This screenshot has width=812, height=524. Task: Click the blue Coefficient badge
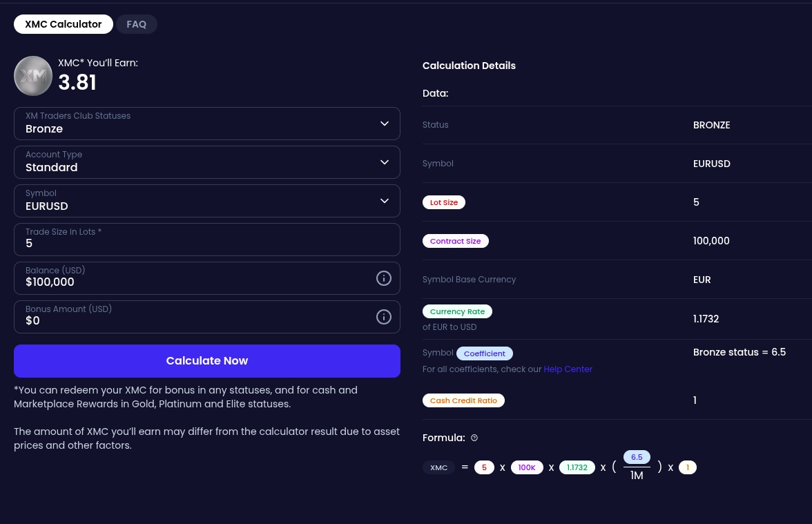(x=485, y=353)
